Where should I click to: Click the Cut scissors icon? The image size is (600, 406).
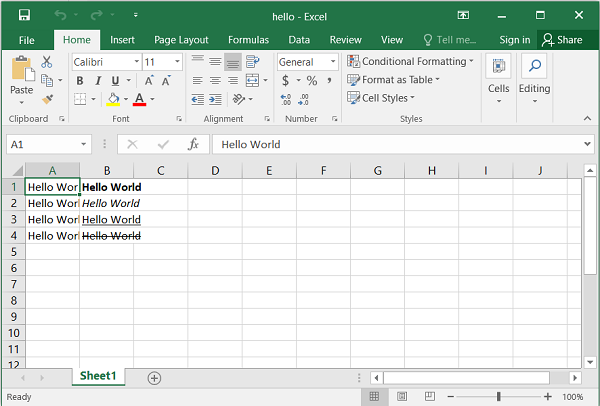tap(46, 62)
